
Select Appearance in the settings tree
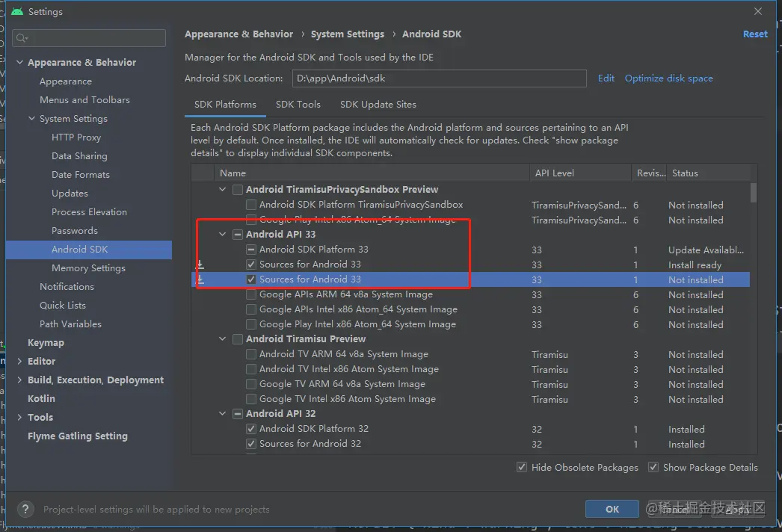(x=66, y=81)
